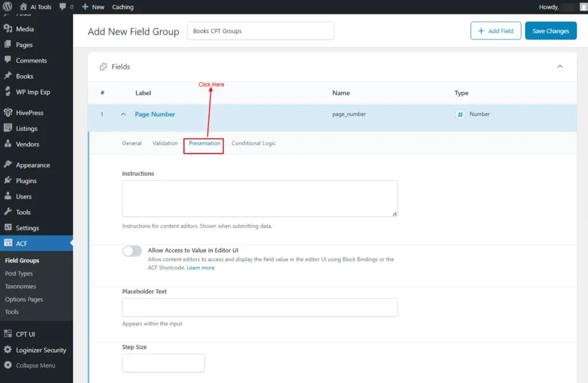Switch to the Validation tab
588x383 pixels.
165,144
